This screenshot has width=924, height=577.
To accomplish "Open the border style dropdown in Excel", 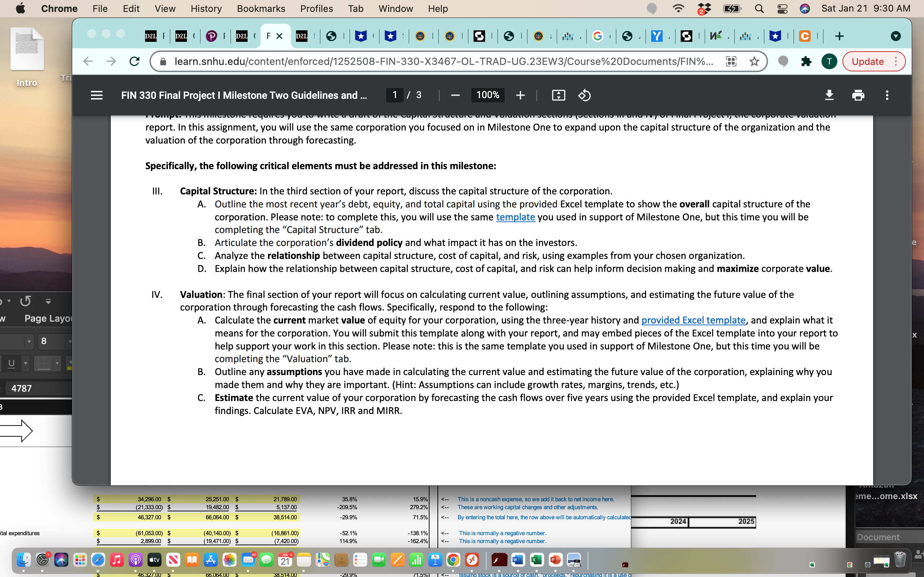I will tap(57, 363).
